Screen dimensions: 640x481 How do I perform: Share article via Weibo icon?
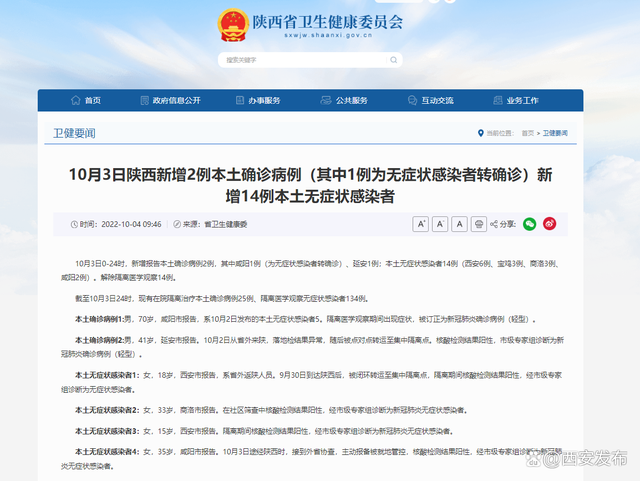click(550, 224)
